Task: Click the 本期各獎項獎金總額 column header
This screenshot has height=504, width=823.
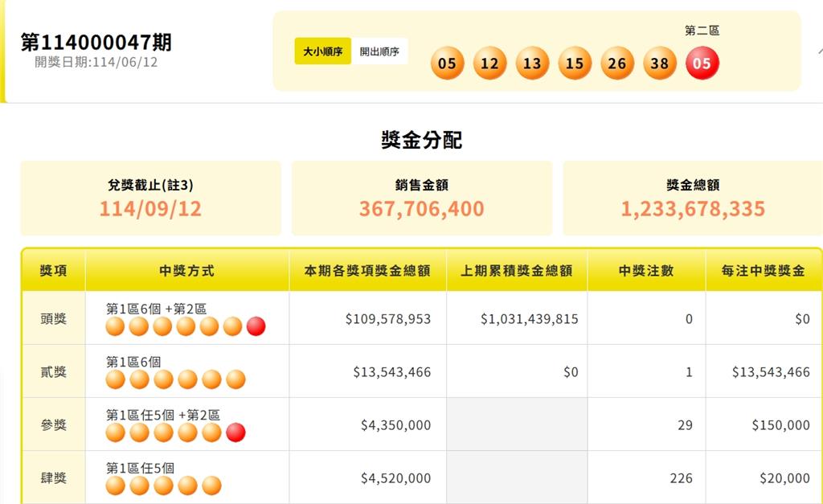Action: (367, 271)
